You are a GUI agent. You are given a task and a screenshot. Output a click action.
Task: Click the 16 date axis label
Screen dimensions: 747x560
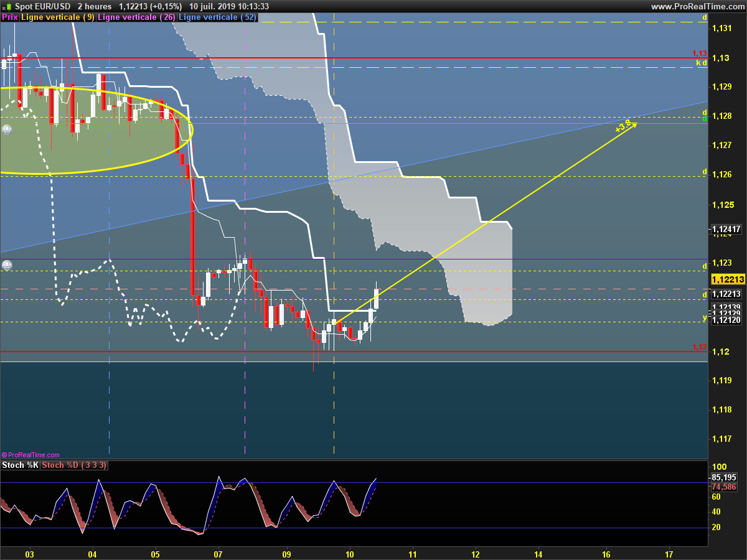[x=607, y=554]
